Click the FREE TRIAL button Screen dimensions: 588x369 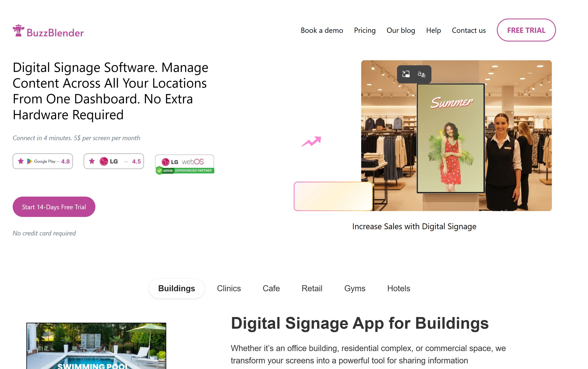(526, 30)
